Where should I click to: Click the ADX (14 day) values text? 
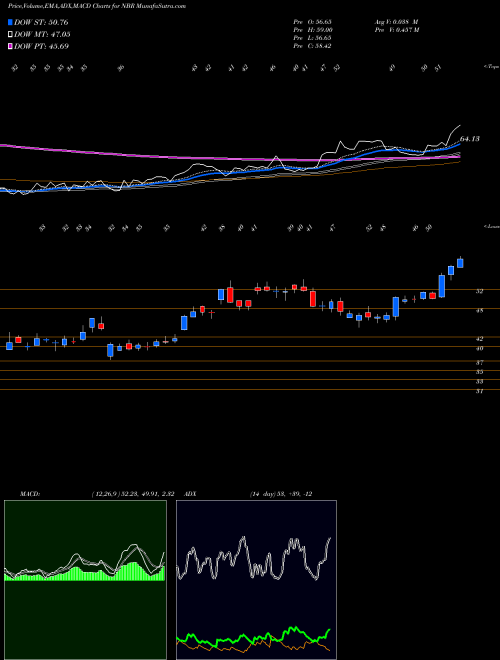click(x=281, y=494)
